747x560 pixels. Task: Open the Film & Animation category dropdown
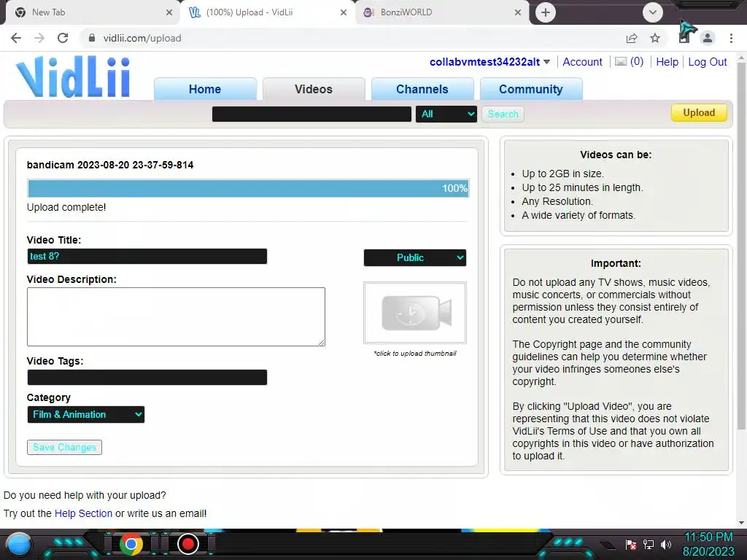86,414
